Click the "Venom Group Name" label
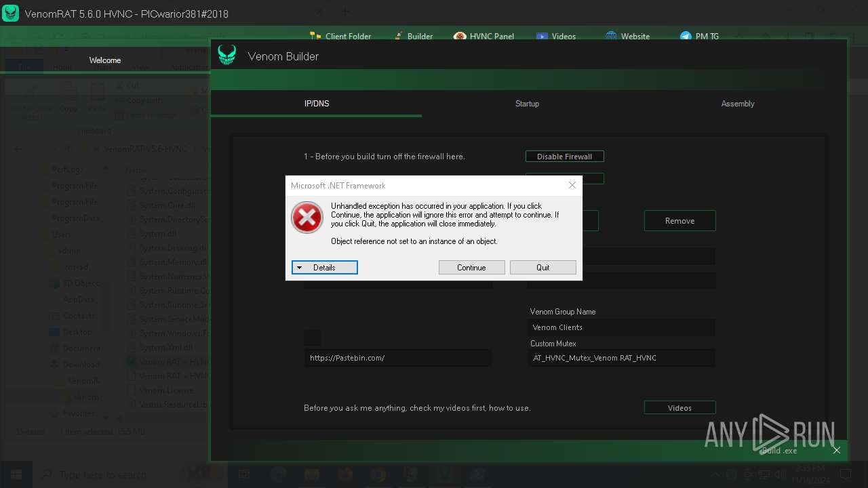This screenshot has height=488, width=868. 563,312
